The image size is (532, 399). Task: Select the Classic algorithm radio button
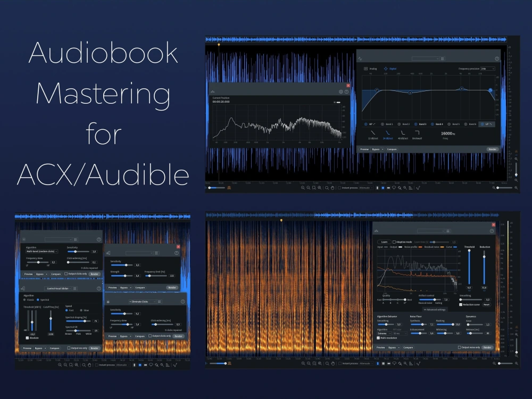click(x=24, y=300)
